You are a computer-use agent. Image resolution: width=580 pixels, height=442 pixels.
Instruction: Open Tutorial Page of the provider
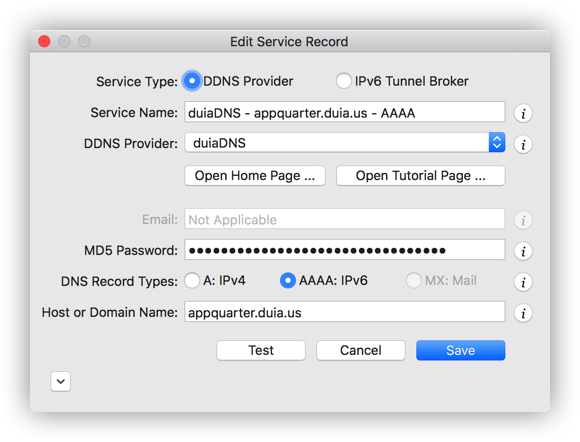(x=421, y=176)
